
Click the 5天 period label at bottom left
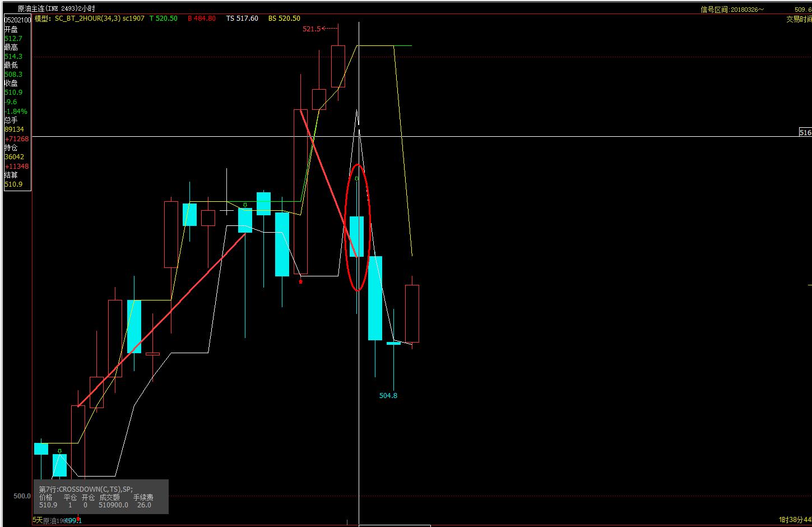38,520
